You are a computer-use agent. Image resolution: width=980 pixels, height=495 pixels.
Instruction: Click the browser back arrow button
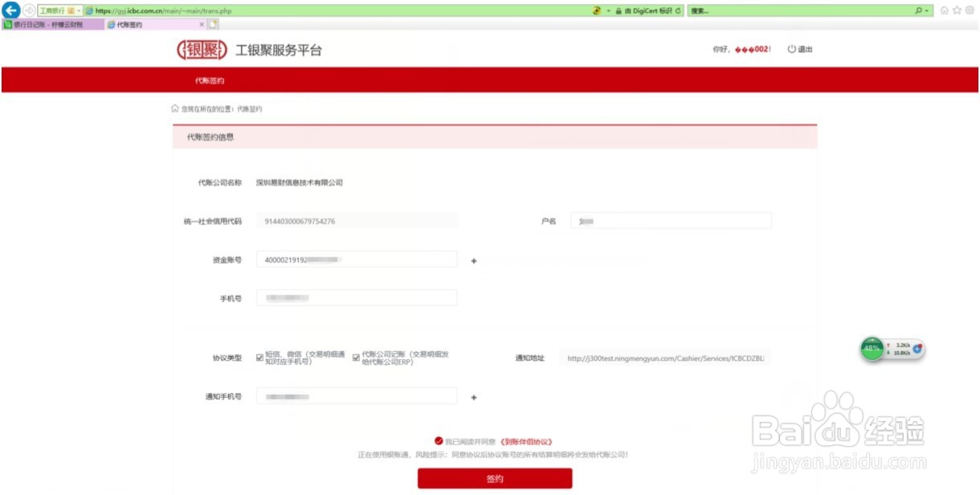click(x=11, y=10)
